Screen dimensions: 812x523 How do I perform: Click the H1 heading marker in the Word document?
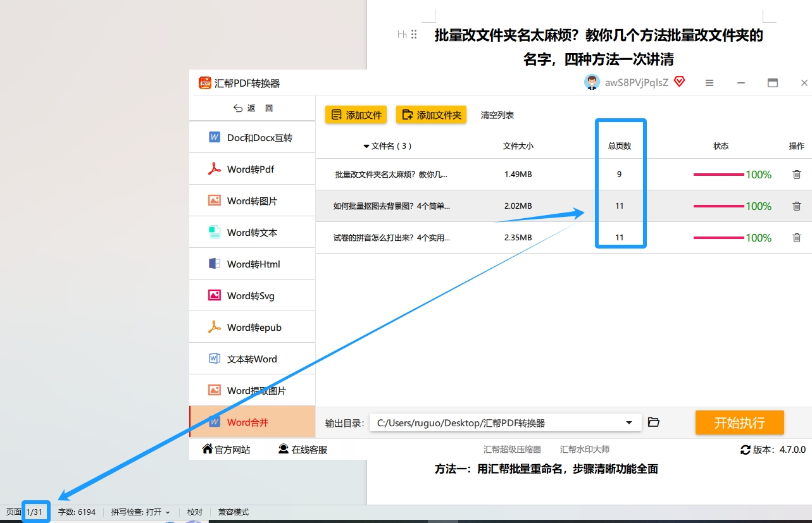[x=402, y=34]
